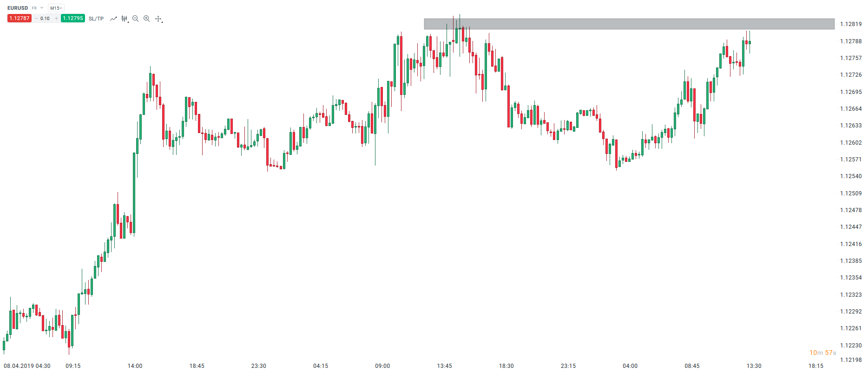Decrease trade volume with minus button
Viewport: 868px width, 373px height.
coord(37,19)
